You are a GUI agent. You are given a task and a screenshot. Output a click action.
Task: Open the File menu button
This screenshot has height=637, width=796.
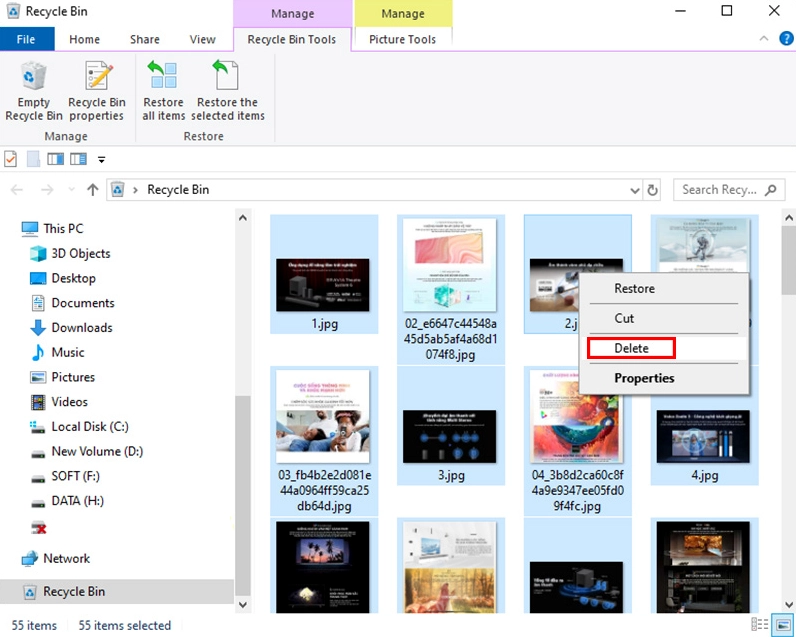27,40
